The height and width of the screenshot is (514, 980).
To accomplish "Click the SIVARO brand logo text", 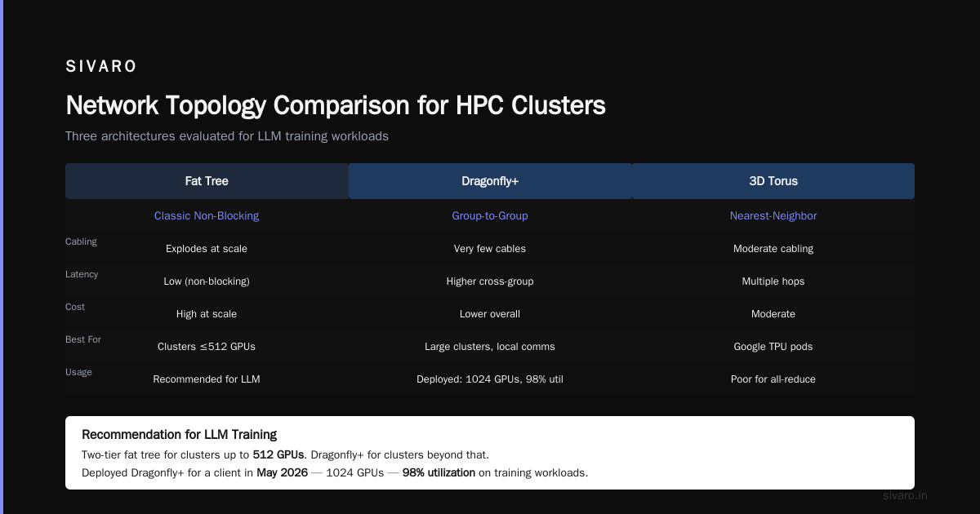I will coord(101,67).
